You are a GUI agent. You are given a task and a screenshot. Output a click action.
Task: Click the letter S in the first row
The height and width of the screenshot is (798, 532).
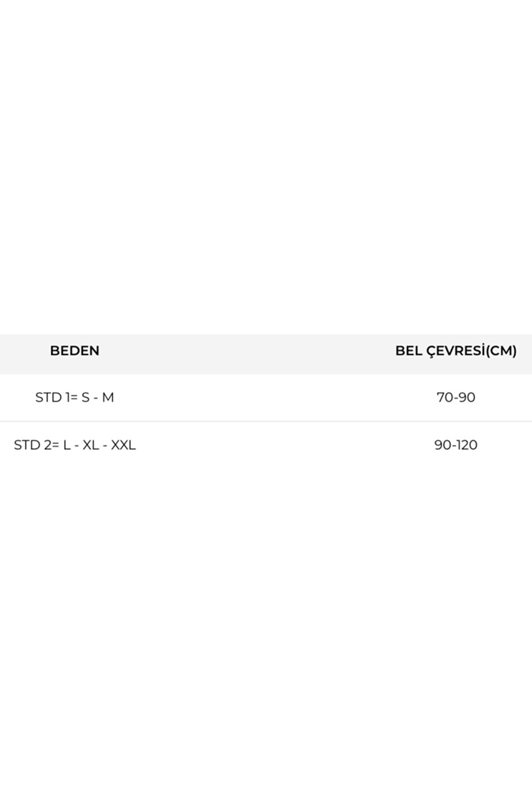coord(86,398)
